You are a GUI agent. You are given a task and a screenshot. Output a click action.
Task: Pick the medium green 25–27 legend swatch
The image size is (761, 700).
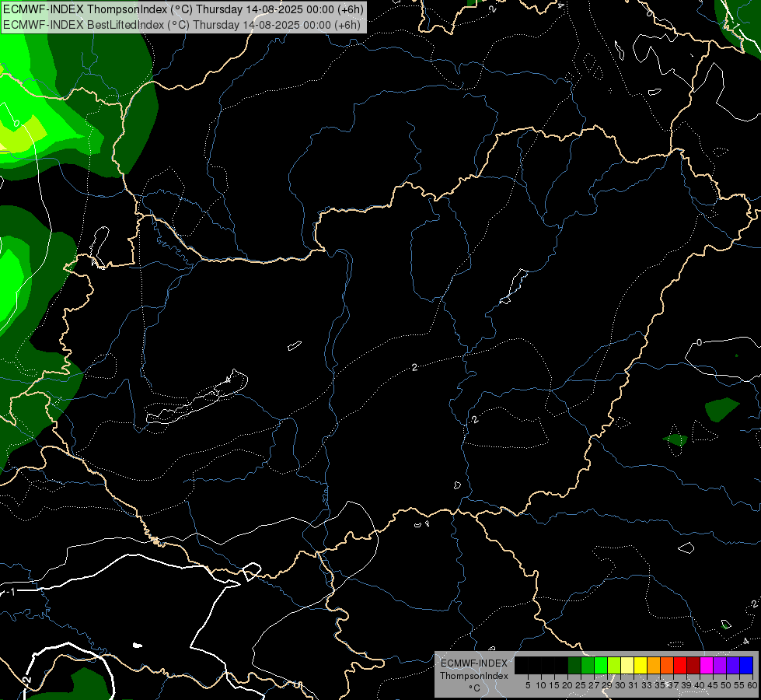[x=588, y=665]
